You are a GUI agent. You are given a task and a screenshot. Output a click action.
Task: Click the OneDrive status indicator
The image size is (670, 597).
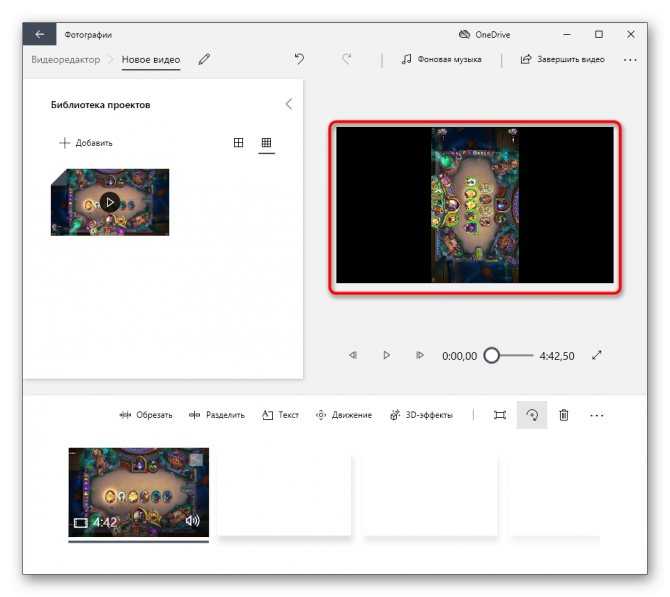pyautogui.click(x=485, y=35)
